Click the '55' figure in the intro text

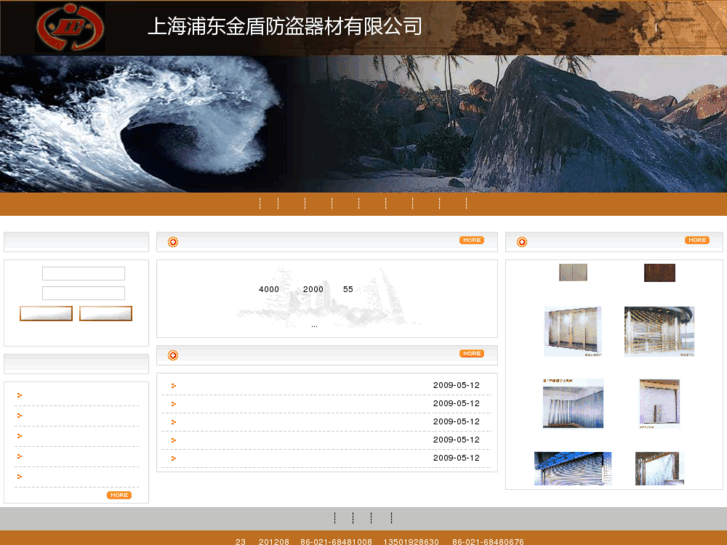(348, 289)
